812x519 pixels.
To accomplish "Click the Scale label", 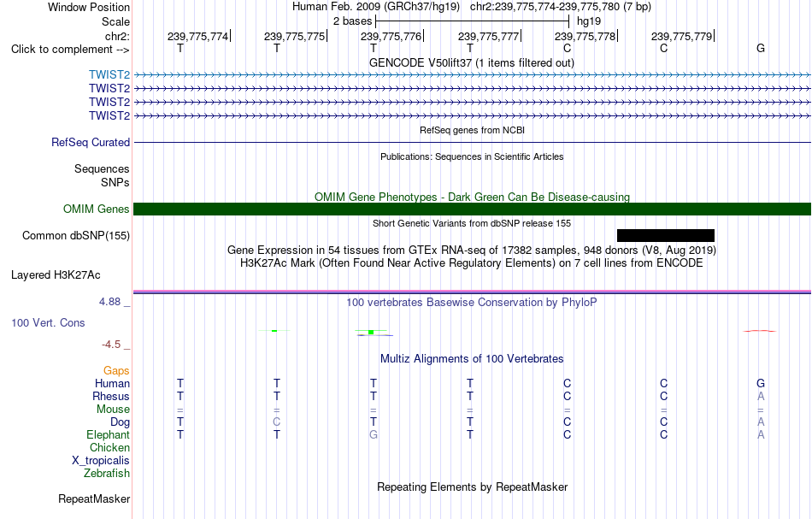I will click(x=116, y=21).
